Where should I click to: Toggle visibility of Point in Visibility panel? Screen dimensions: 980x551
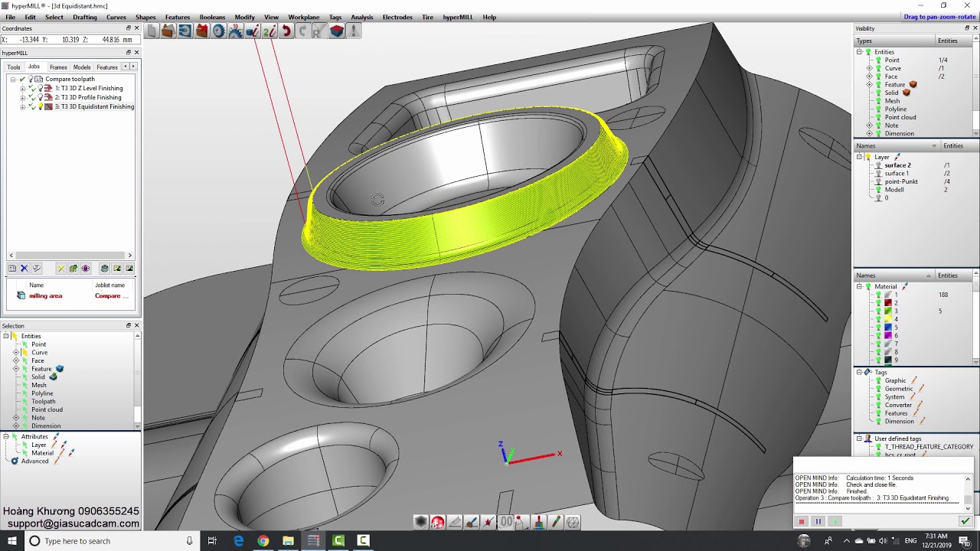point(878,60)
